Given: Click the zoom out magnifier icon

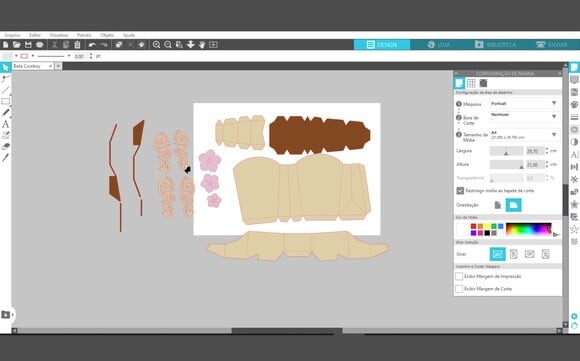Looking at the screenshot, I should 168,45.
